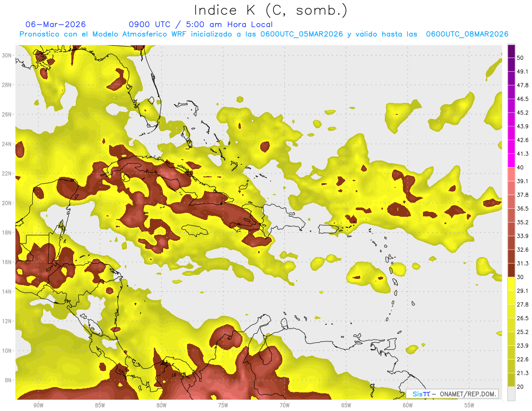Click the 'SisTT - ONAMET/REP.DOM.' credit box
The image size is (532, 411).
pos(452,394)
